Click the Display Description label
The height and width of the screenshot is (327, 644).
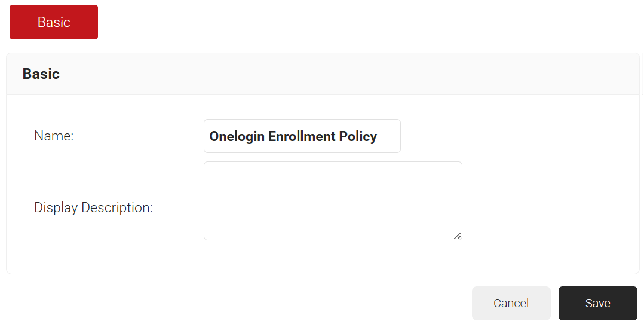[x=94, y=208]
